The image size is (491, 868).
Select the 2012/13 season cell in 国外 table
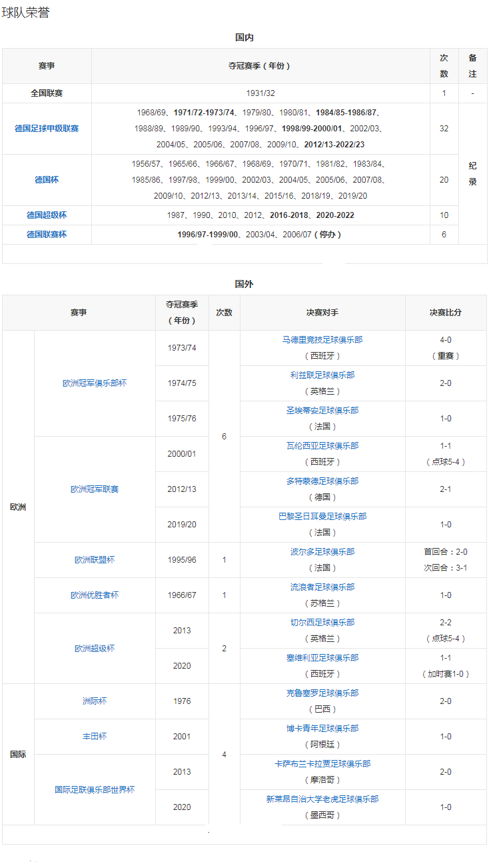[182, 489]
